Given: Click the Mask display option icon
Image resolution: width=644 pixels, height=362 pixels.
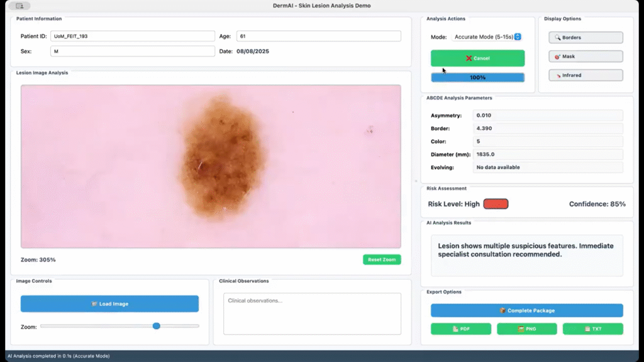Looking at the screenshot, I should click(x=557, y=57).
